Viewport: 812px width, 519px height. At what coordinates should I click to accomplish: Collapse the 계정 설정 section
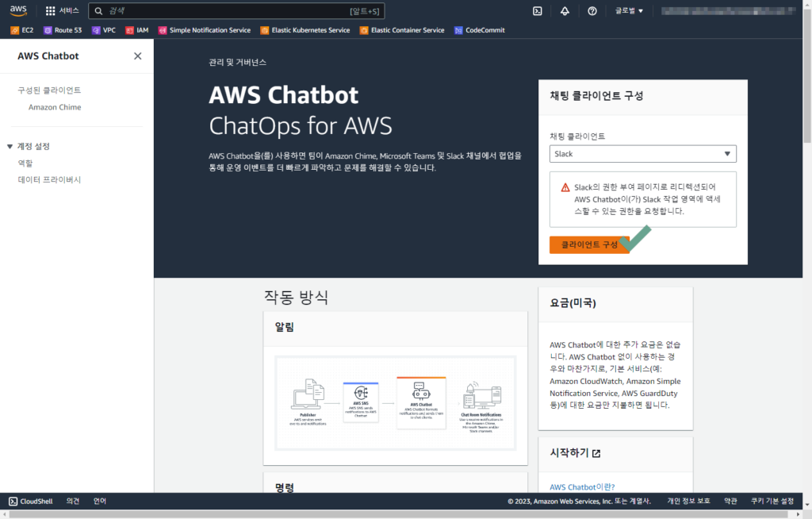click(x=10, y=147)
